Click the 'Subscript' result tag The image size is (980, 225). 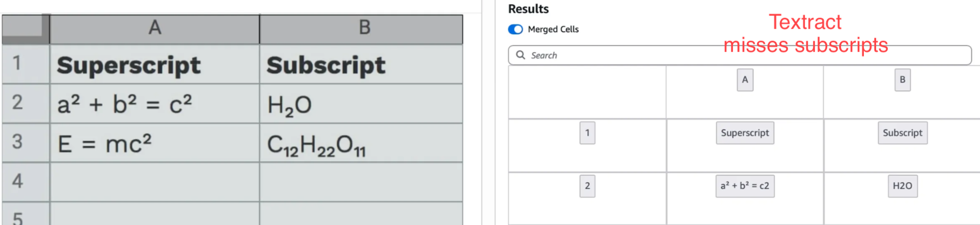point(902,133)
